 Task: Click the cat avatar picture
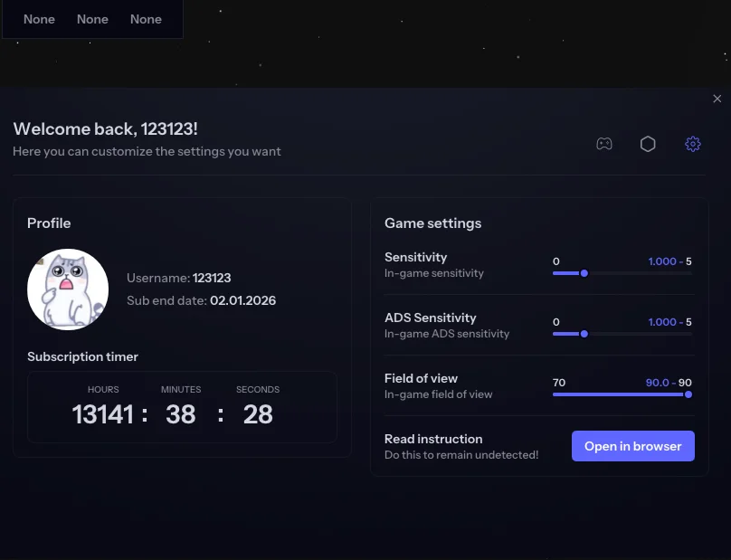pos(68,289)
